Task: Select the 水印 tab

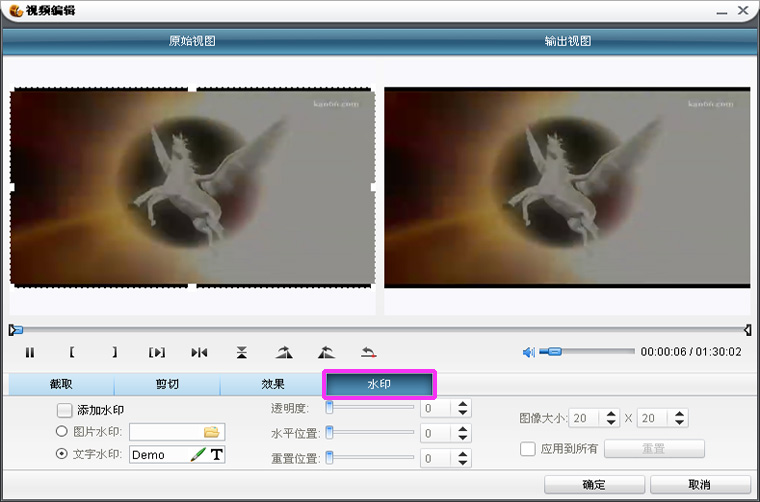Action: pos(380,384)
